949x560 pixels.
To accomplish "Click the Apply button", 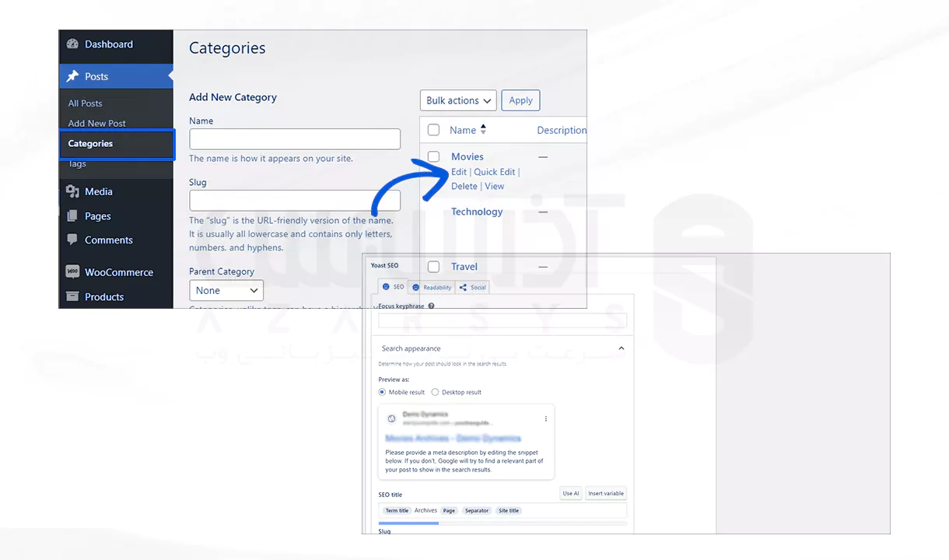I will coord(520,100).
